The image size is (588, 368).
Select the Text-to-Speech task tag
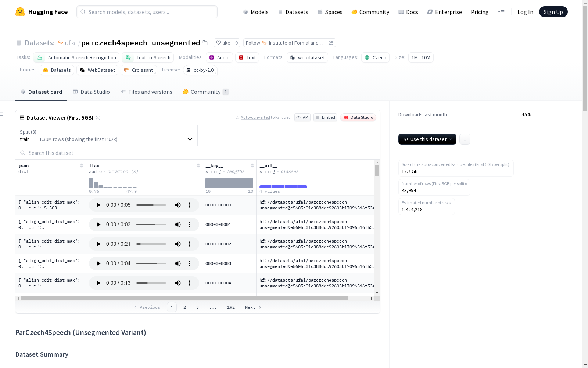coord(148,57)
